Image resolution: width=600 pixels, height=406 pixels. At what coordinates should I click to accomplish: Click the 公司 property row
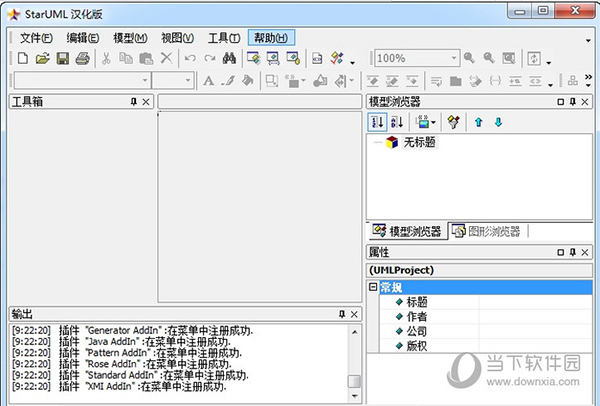(486, 331)
